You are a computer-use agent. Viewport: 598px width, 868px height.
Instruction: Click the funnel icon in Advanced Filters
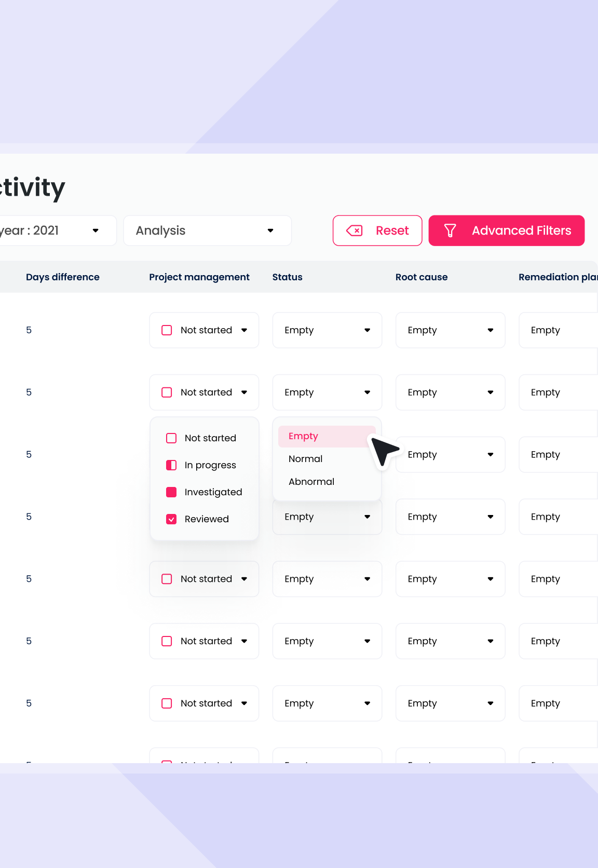coord(450,230)
